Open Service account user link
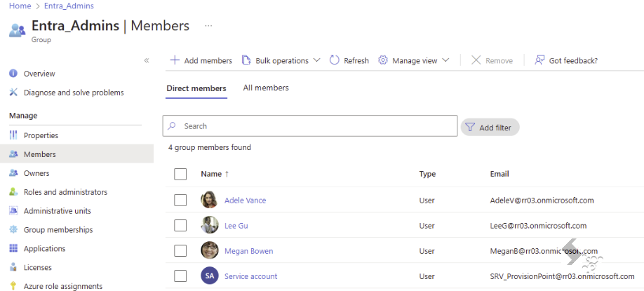Image resolution: width=644 pixels, height=291 pixels. [x=251, y=276]
